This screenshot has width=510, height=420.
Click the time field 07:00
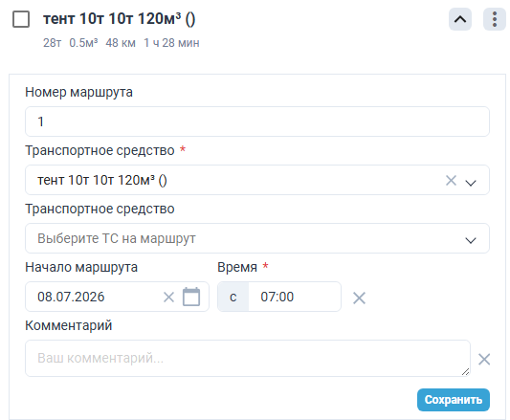click(295, 297)
